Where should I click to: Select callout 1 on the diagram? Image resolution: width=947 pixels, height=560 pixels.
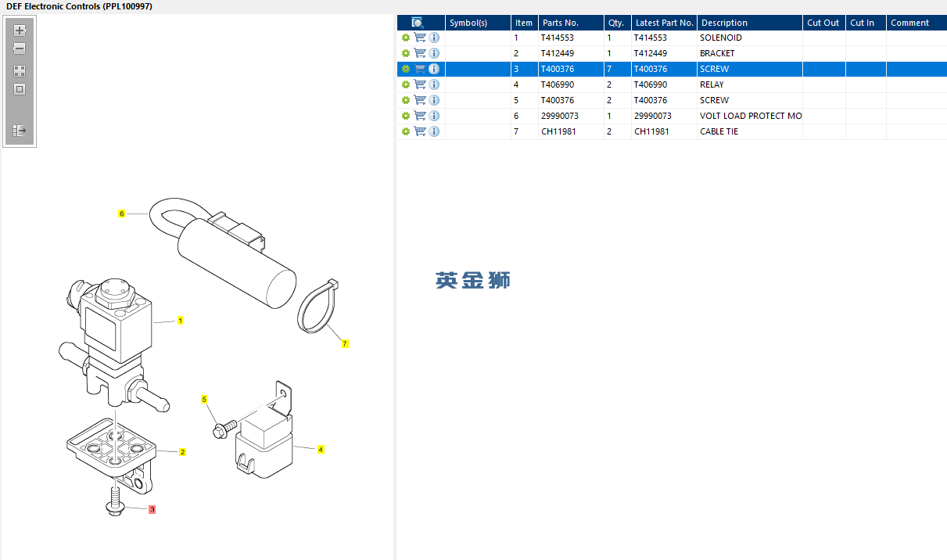[x=180, y=321]
